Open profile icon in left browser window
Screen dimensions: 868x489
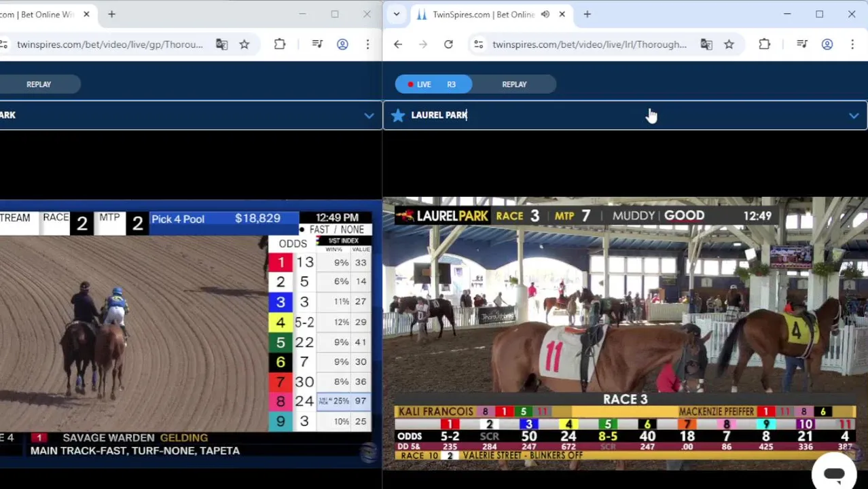[x=342, y=44]
